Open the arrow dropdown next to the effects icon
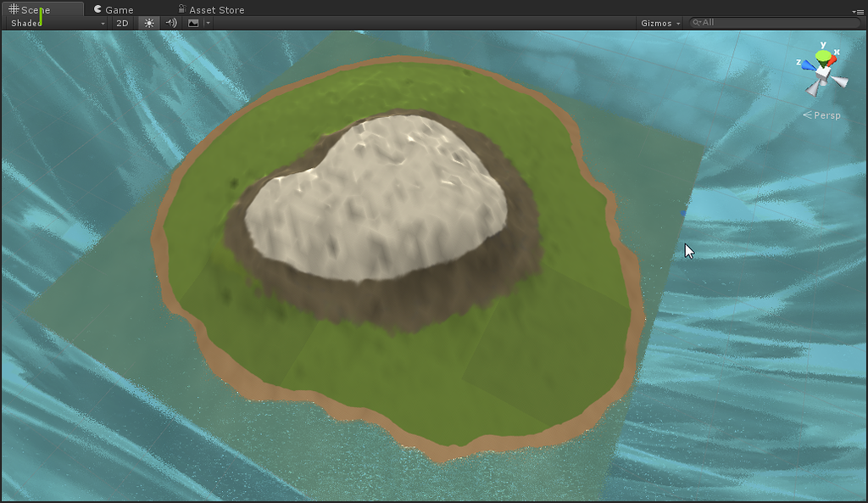Viewport: 868px width, 503px height. (208, 24)
